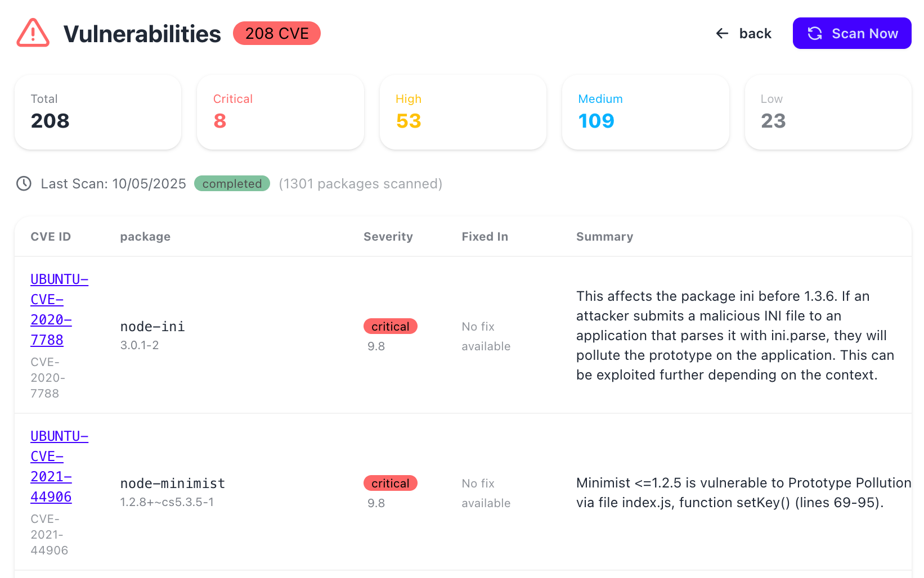Click the 9.8 score in node-ini row

click(376, 346)
